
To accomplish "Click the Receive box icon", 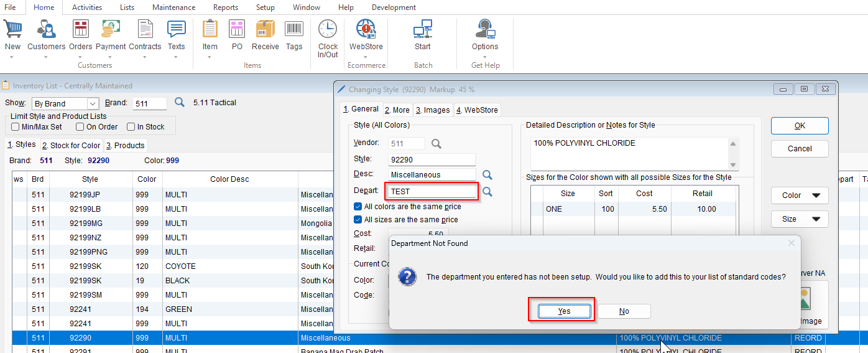I will 265,29.
